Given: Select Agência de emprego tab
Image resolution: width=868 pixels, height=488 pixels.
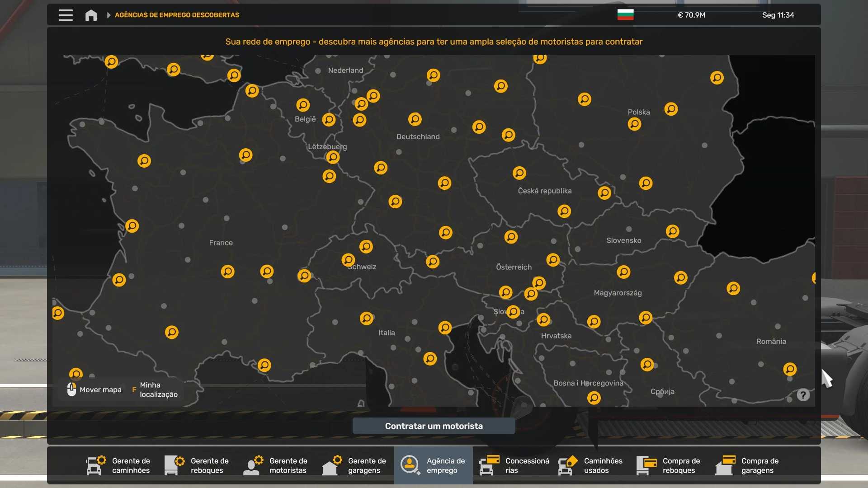Looking at the screenshot, I should (x=434, y=465).
